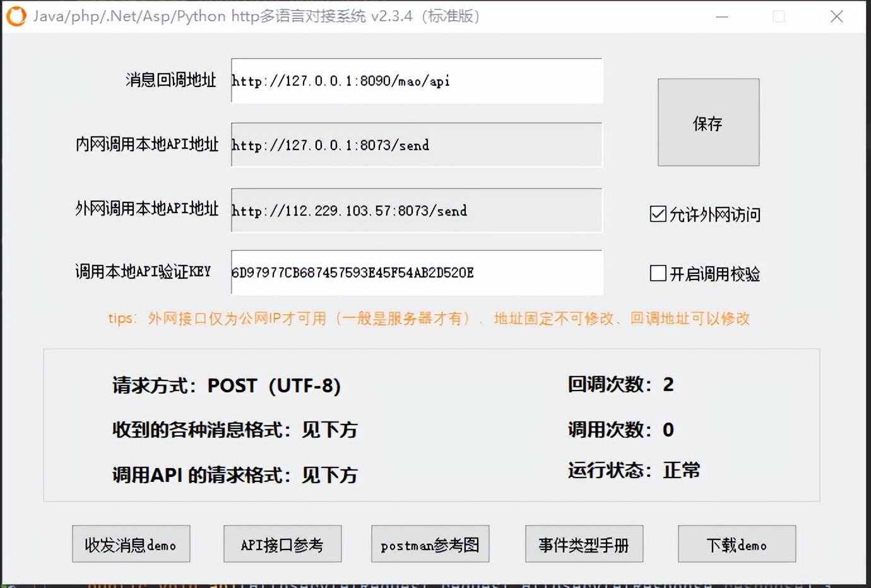871x588 pixels.
Task: Focus the 消息回调地址 input field
Action: pos(417,81)
